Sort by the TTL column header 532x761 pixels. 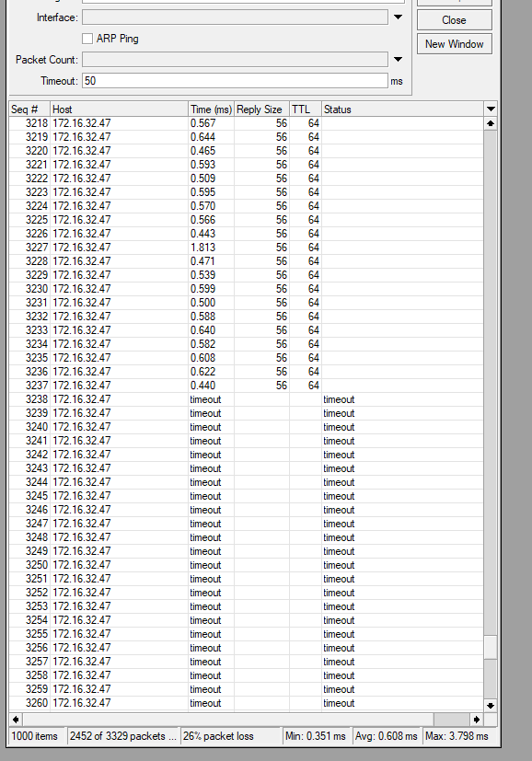[306, 110]
